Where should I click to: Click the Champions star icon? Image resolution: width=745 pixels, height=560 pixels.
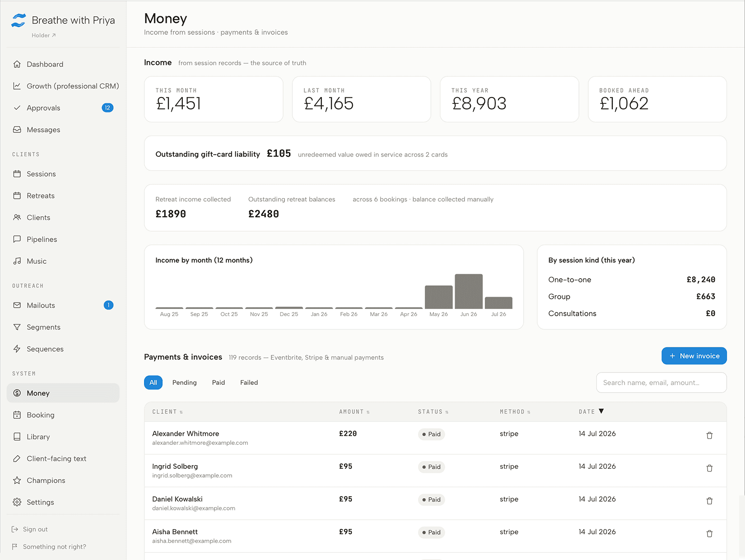pos(17,481)
